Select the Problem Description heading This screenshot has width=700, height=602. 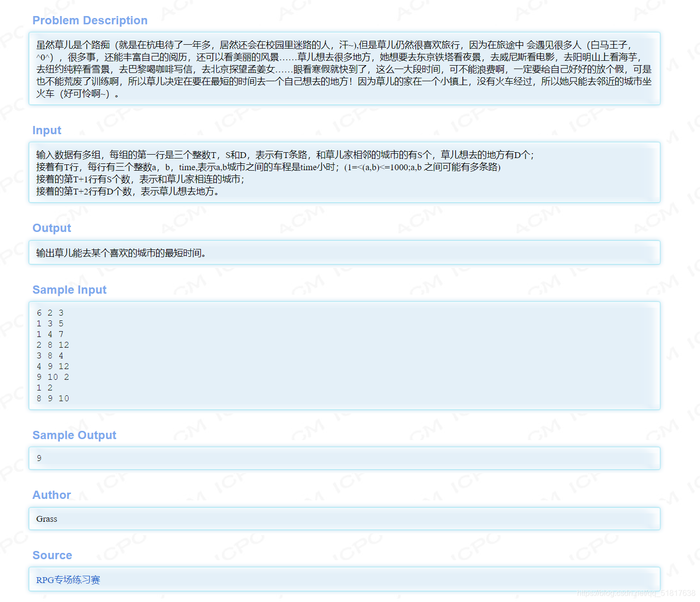(x=90, y=20)
